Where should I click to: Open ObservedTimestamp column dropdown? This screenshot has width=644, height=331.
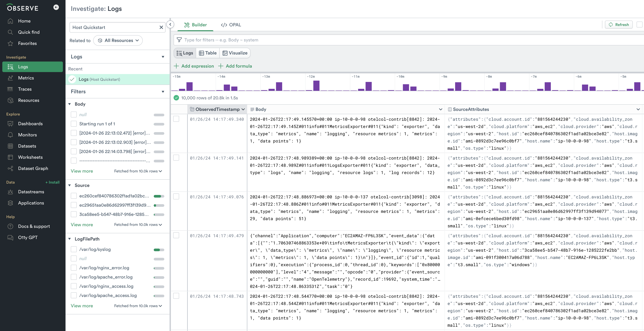[243, 109]
